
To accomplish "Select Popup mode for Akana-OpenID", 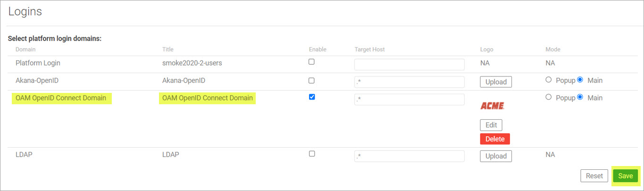I will (548, 80).
